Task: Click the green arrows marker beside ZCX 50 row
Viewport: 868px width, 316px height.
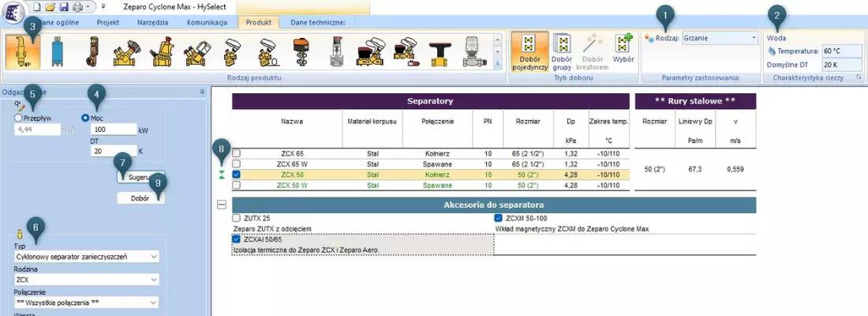Action: pos(222,175)
